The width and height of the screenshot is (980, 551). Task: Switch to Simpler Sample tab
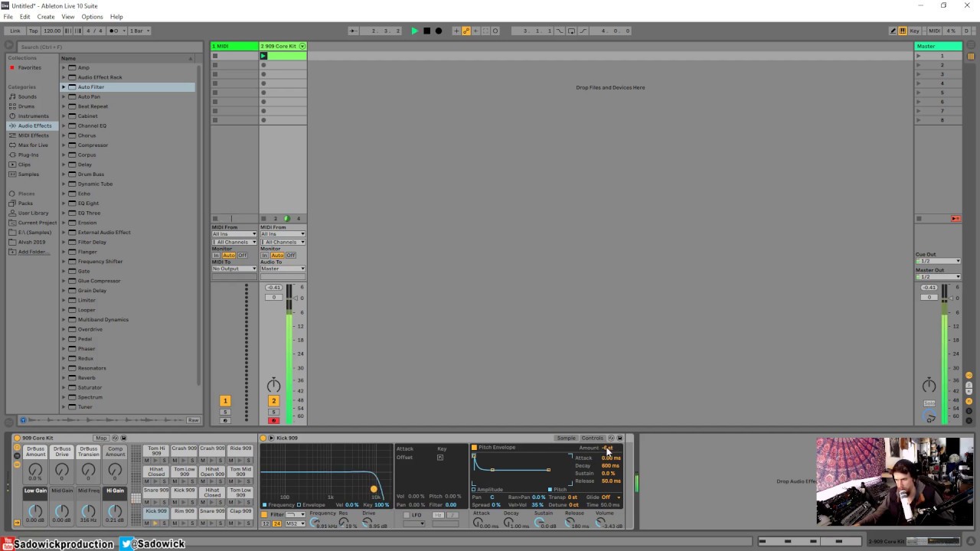click(566, 439)
